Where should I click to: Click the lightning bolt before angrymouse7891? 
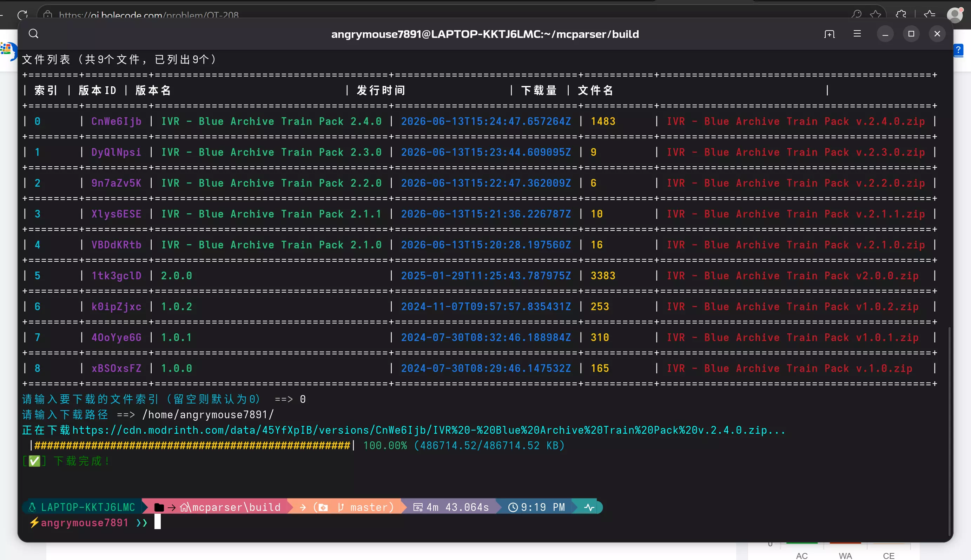pyautogui.click(x=34, y=522)
